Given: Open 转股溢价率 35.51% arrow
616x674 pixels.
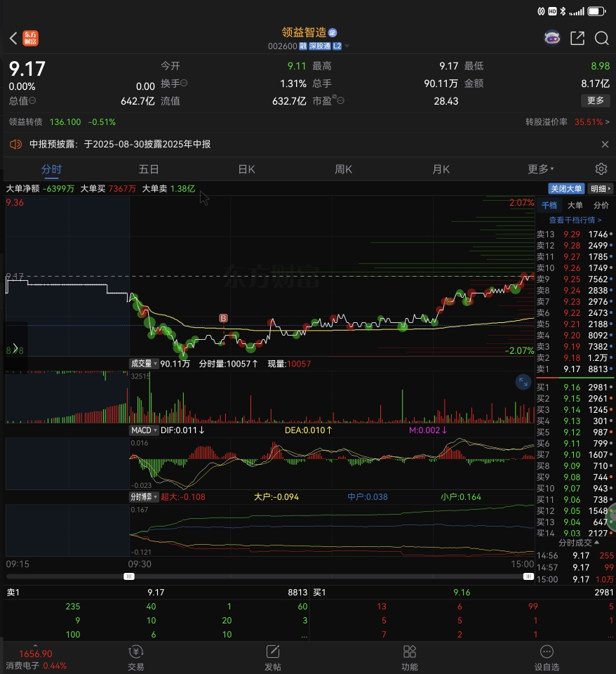Looking at the screenshot, I should [x=607, y=122].
